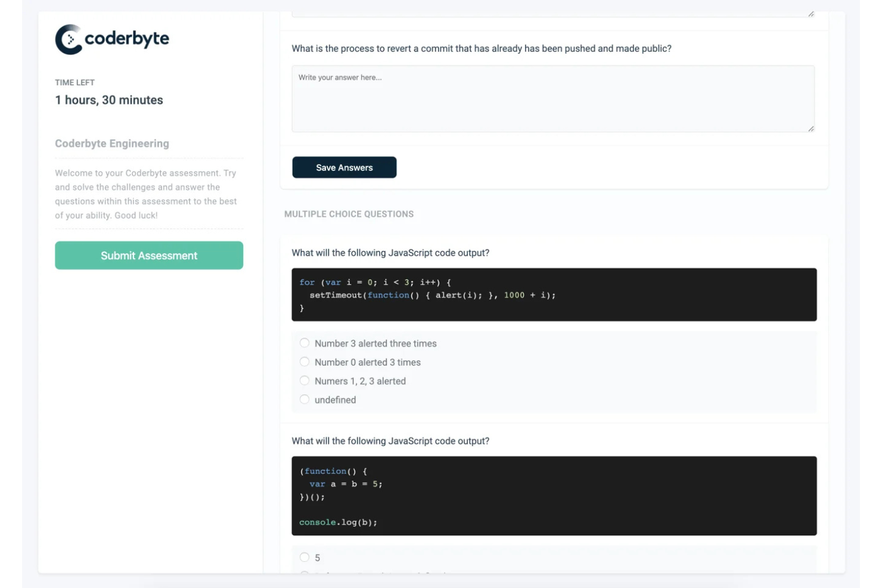Select "Number 3 alerted three times"

pos(305,343)
